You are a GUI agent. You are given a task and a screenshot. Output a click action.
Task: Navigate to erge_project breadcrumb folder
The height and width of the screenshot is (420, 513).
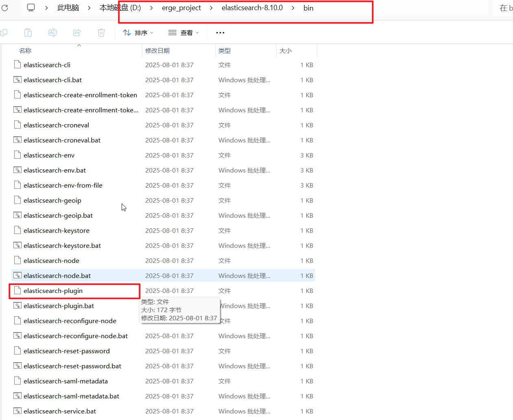point(181,8)
